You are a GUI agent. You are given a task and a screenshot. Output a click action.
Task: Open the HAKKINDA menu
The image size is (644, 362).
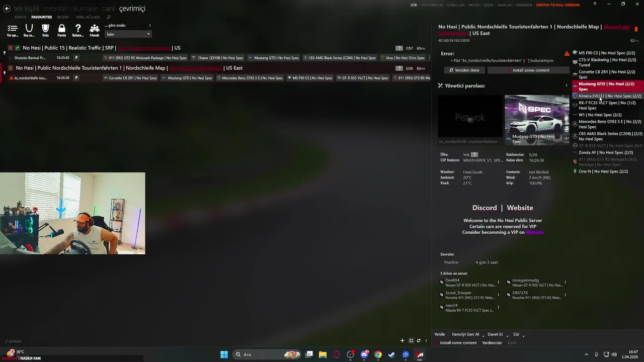coord(524,5)
